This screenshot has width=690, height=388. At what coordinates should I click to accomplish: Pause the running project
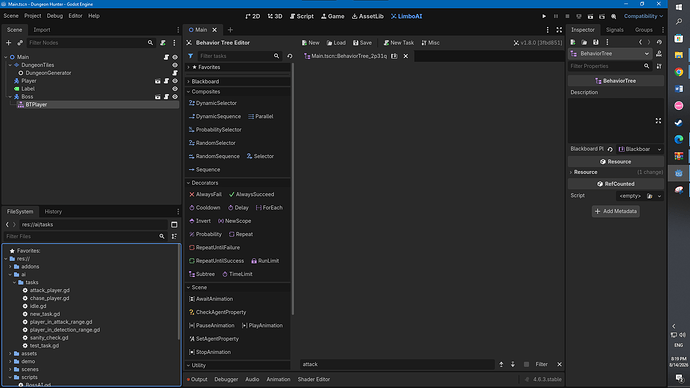(x=556, y=16)
